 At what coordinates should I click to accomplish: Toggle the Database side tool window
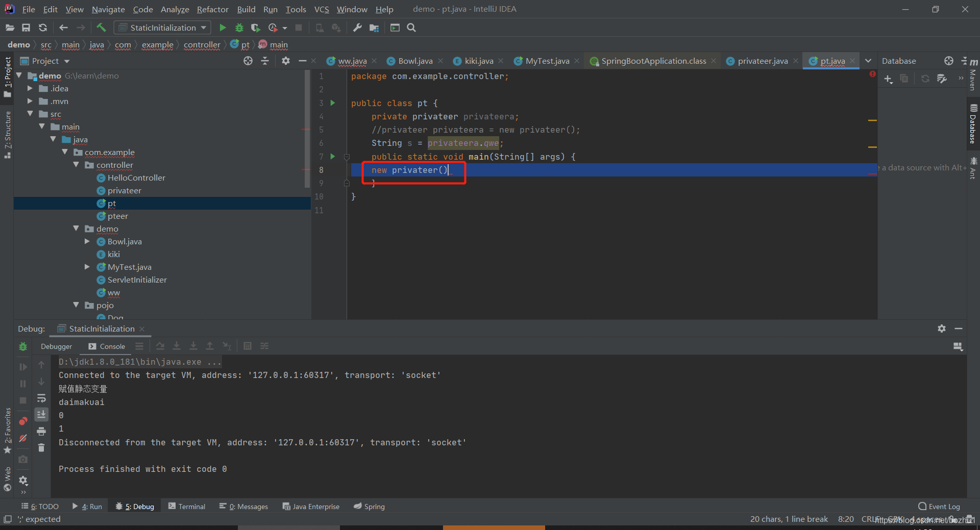tap(973, 124)
